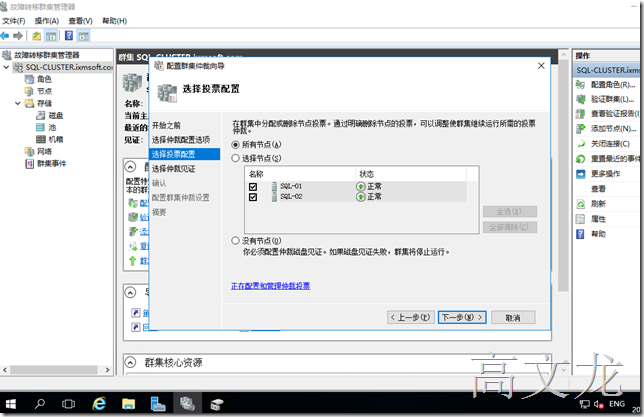Click 验证群集(L)... in the actions pane

[612, 99]
